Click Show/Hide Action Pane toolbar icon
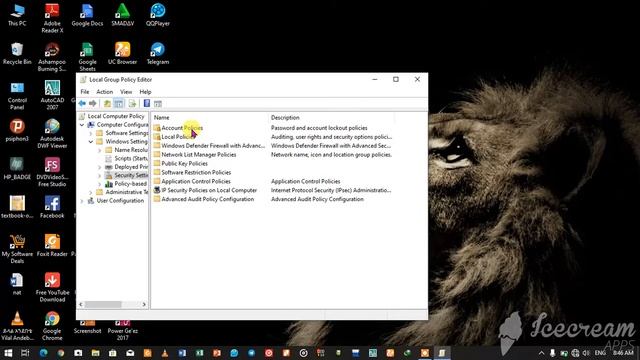Viewport: 640px width, 360px height. pos(158,104)
